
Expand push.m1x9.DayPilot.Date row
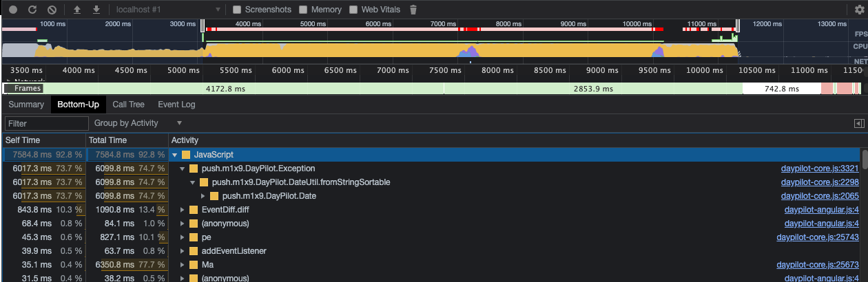pyautogui.click(x=203, y=196)
